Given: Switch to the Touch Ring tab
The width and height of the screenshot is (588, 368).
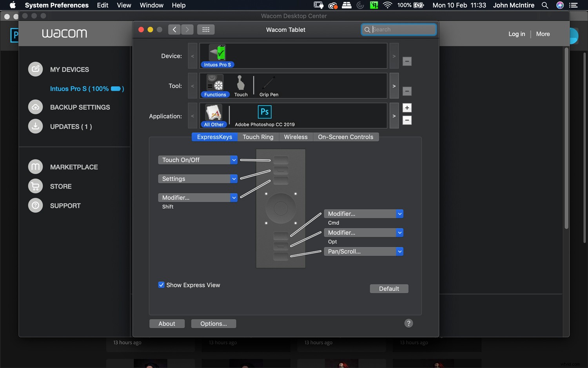Looking at the screenshot, I should click(258, 137).
